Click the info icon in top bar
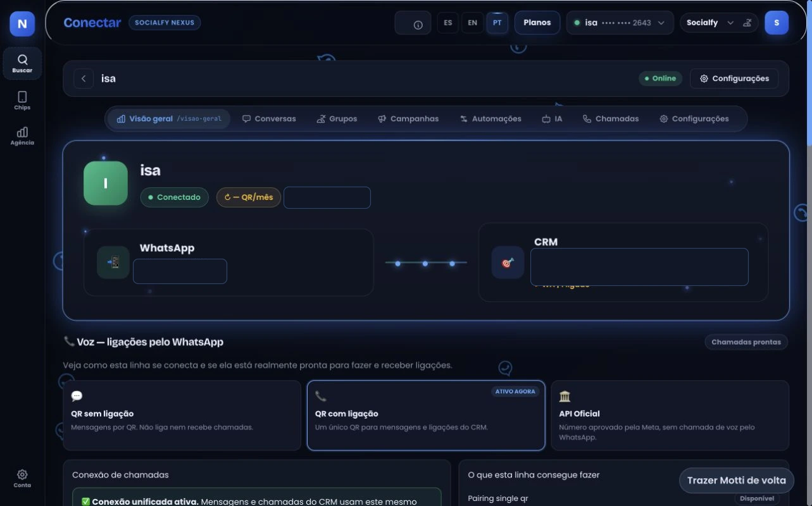 [418, 25]
